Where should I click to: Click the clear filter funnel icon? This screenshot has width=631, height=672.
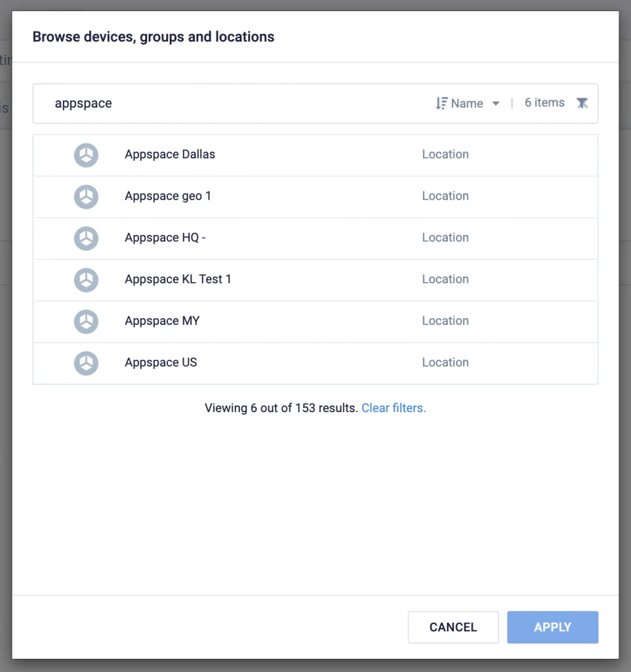pyautogui.click(x=582, y=103)
